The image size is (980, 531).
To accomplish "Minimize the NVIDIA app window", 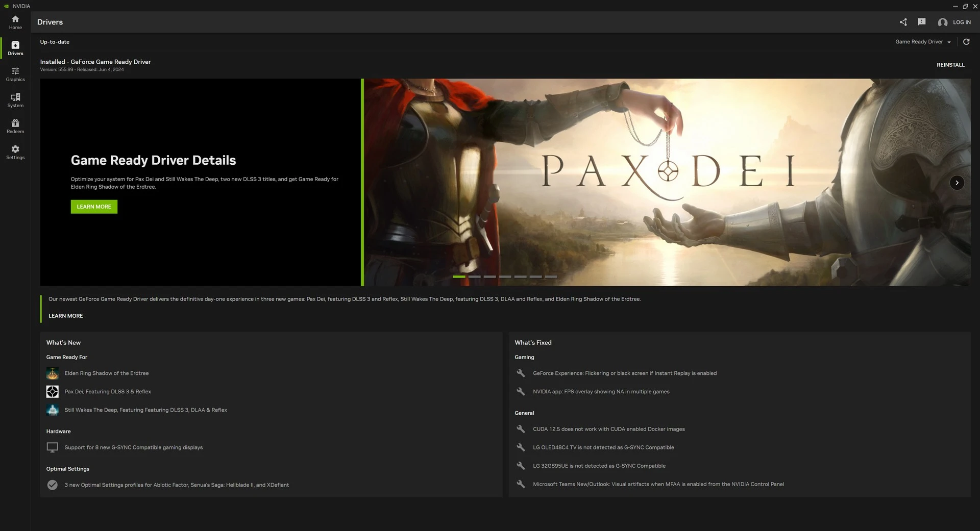I will click(955, 6).
